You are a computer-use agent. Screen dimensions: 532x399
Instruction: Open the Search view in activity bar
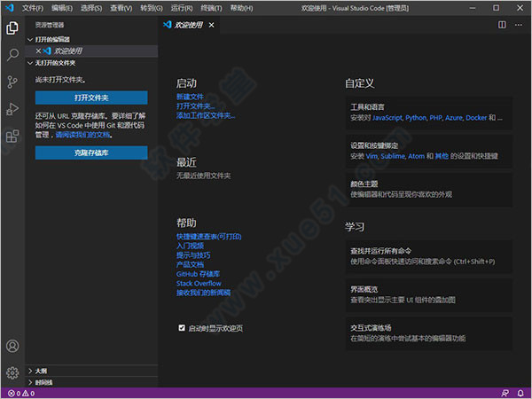(x=12, y=55)
